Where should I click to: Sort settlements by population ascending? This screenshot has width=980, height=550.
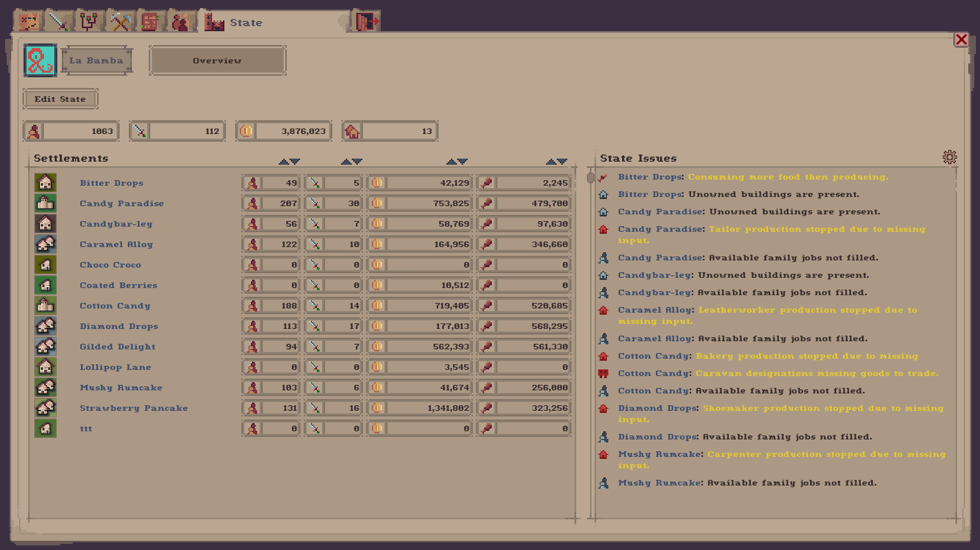click(285, 161)
